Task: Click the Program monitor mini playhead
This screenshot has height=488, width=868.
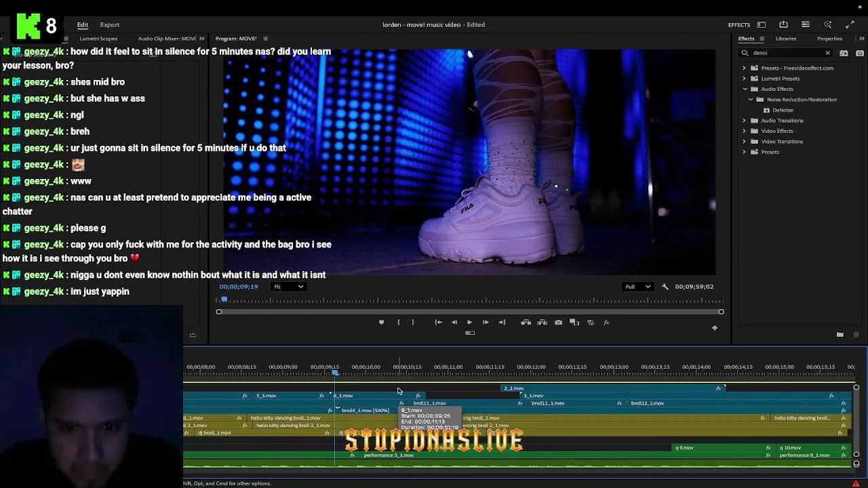Action: [x=224, y=299]
